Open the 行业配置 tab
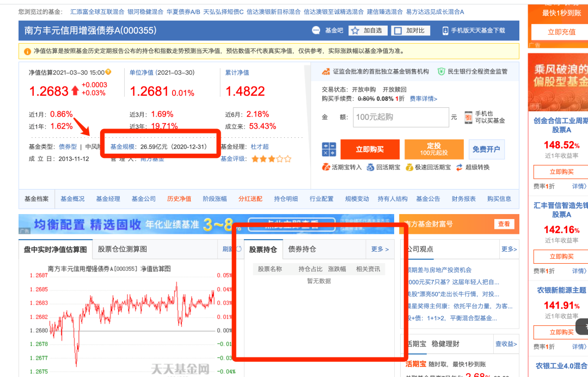 tap(321, 199)
